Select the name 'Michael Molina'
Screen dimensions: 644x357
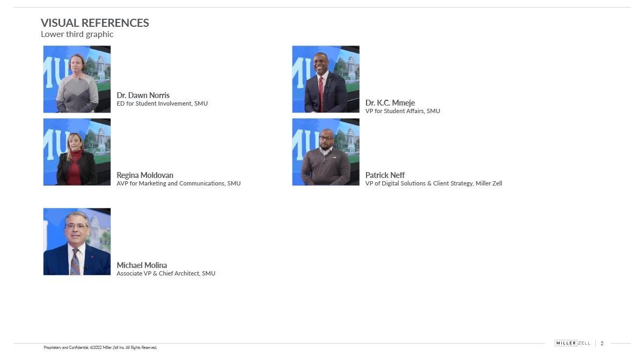(x=142, y=265)
